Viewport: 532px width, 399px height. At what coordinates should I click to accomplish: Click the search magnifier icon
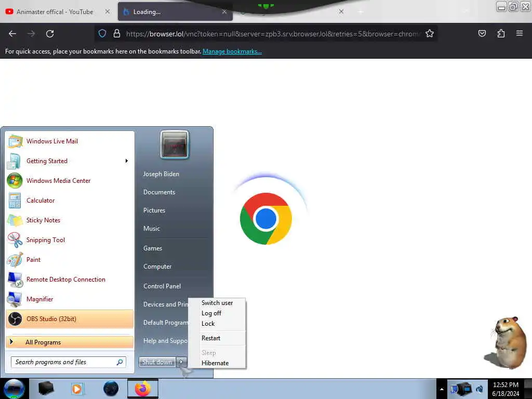click(x=120, y=362)
